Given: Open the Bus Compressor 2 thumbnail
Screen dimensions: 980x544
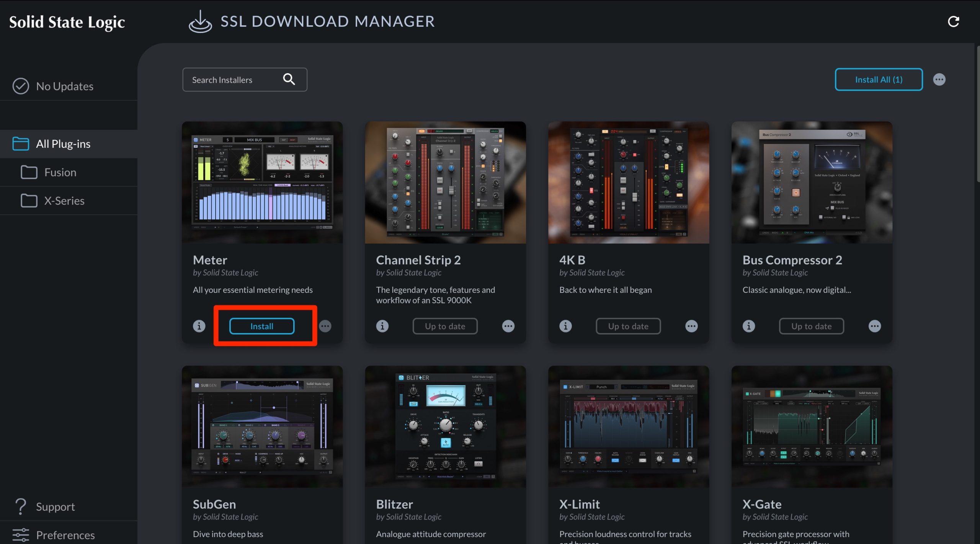Looking at the screenshot, I should (x=812, y=183).
